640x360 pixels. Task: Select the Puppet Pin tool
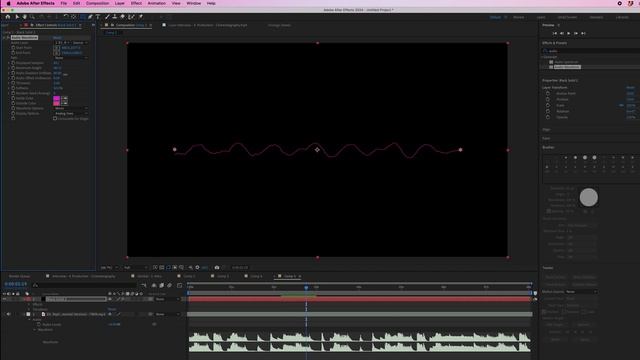point(141,17)
